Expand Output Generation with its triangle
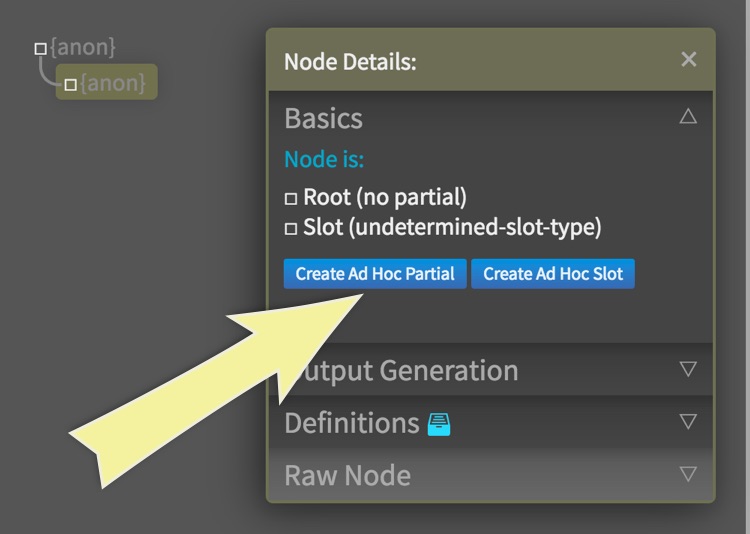This screenshot has width=750, height=534. pos(687,369)
